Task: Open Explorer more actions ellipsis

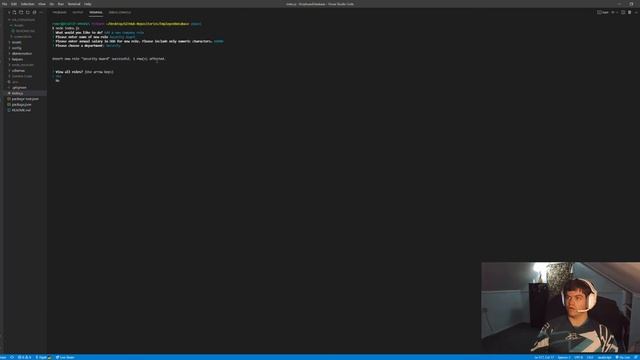Action: [41, 12]
